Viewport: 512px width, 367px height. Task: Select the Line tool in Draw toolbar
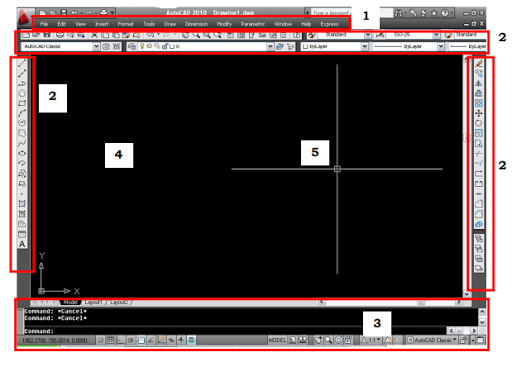[x=22, y=63]
